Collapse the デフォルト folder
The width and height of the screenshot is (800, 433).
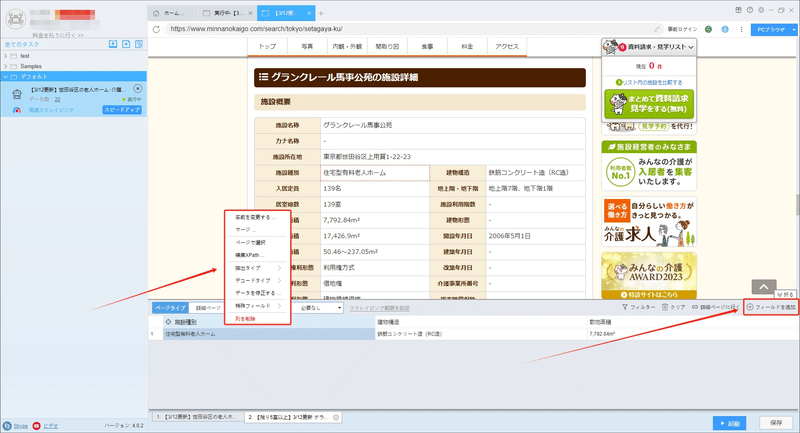(6, 77)
